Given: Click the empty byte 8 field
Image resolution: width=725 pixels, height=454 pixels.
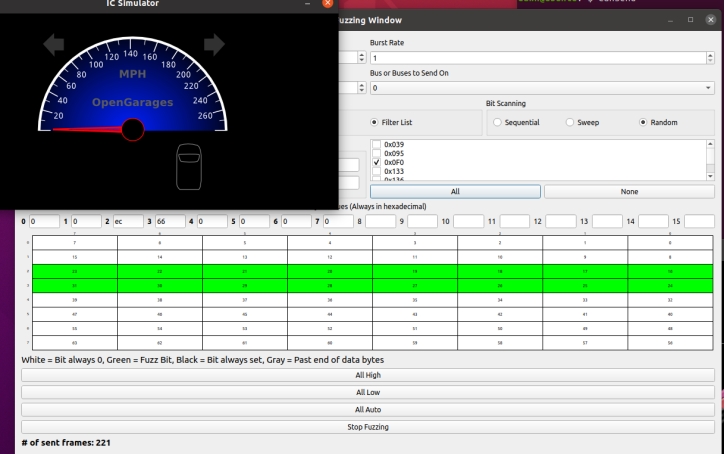Looking at the screenshot, I should click(380, 221).
